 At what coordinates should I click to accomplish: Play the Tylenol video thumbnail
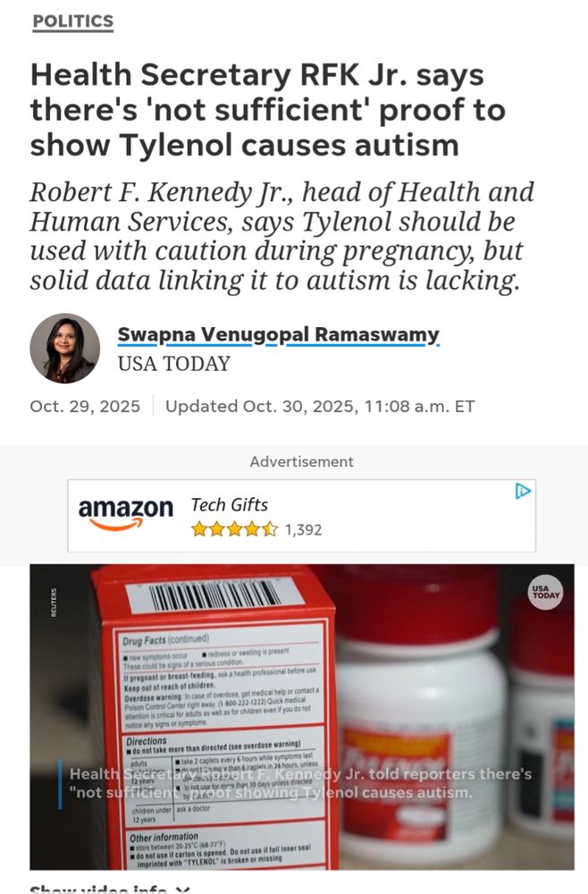302,717
